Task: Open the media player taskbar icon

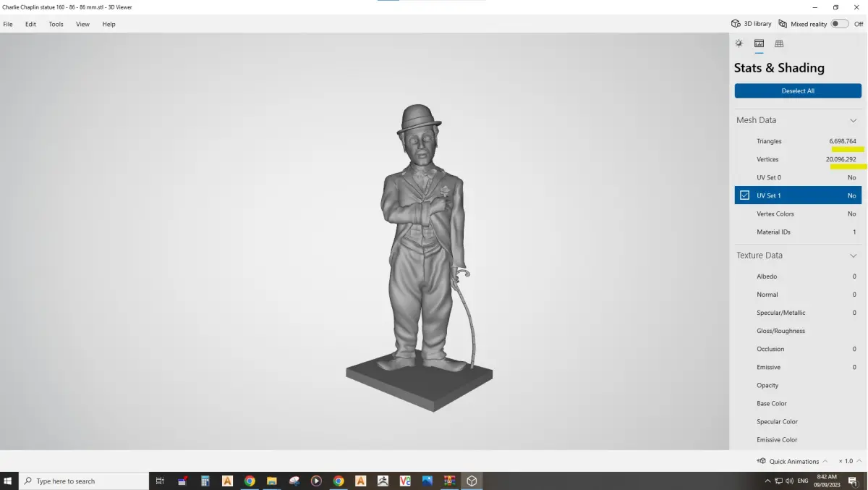Action: coord(316,481)
